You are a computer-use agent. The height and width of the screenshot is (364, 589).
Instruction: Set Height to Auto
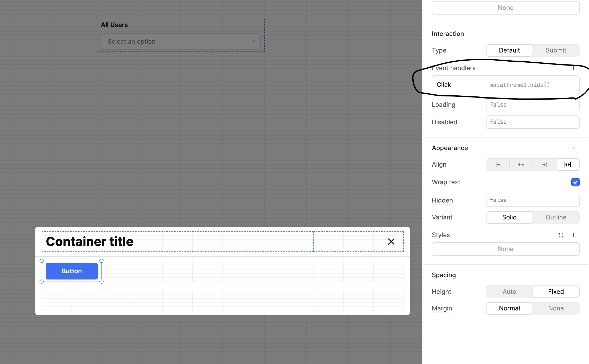tap(509, 292)
